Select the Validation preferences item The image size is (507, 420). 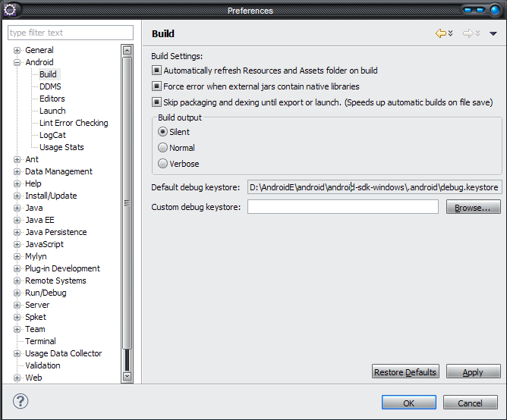[43, 365]
